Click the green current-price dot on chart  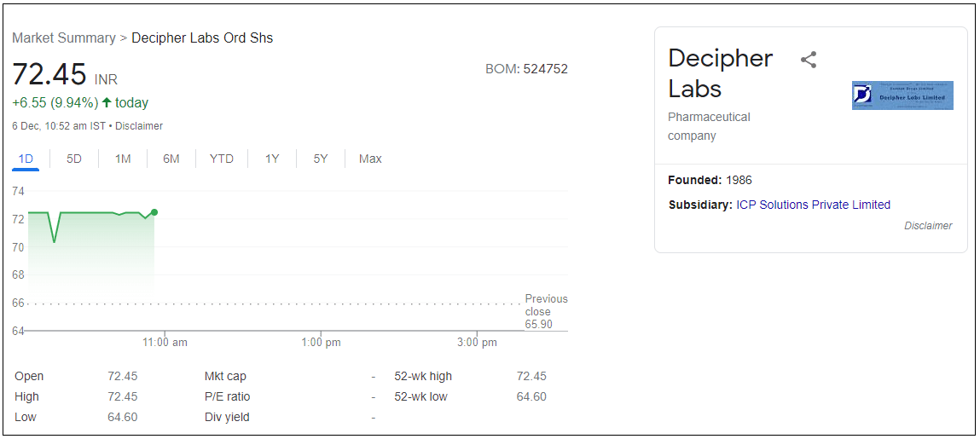(x=154, y=212)
